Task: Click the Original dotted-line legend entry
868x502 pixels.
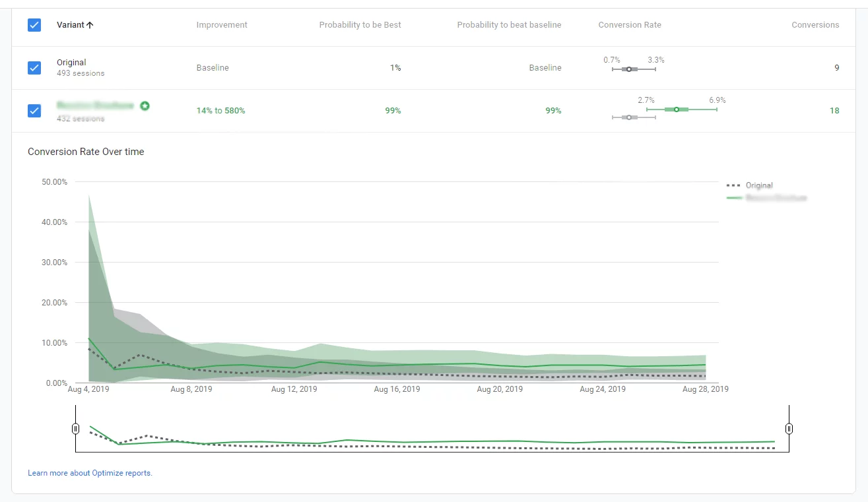Action: (x=750, y=185)
